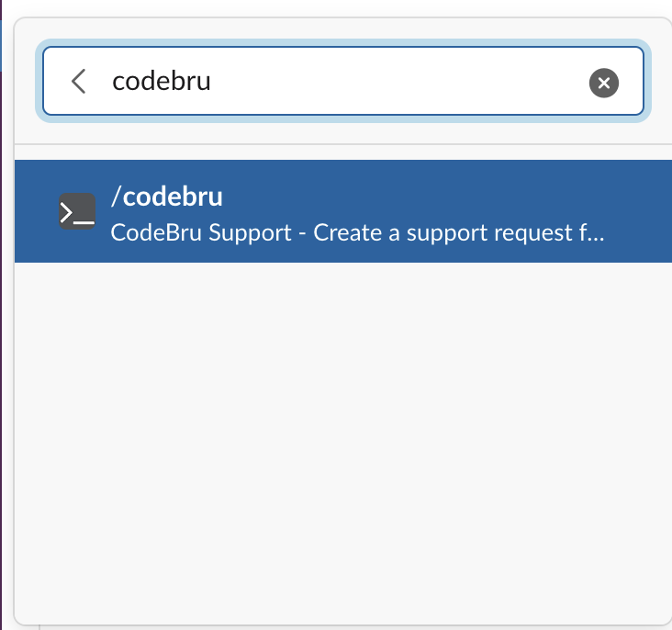Click inside the codebru search field
The image size is (672, 630).
tap(367, 82)
